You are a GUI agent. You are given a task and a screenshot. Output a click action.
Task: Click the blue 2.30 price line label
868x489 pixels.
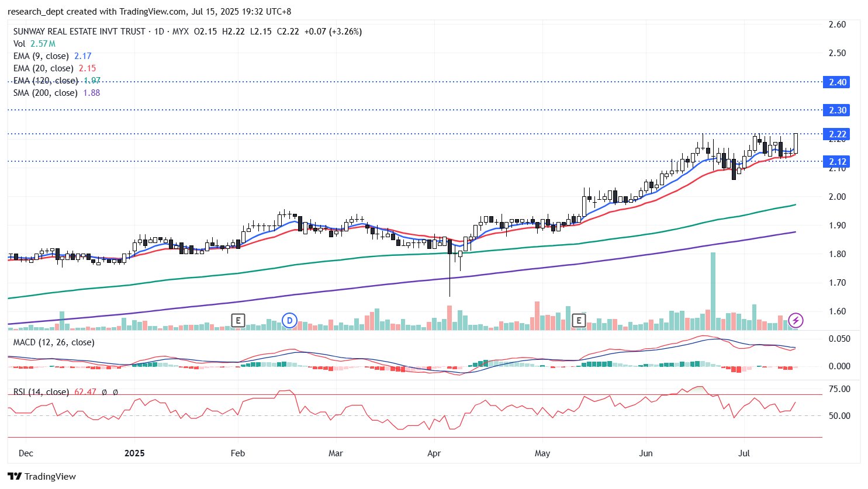837,110
